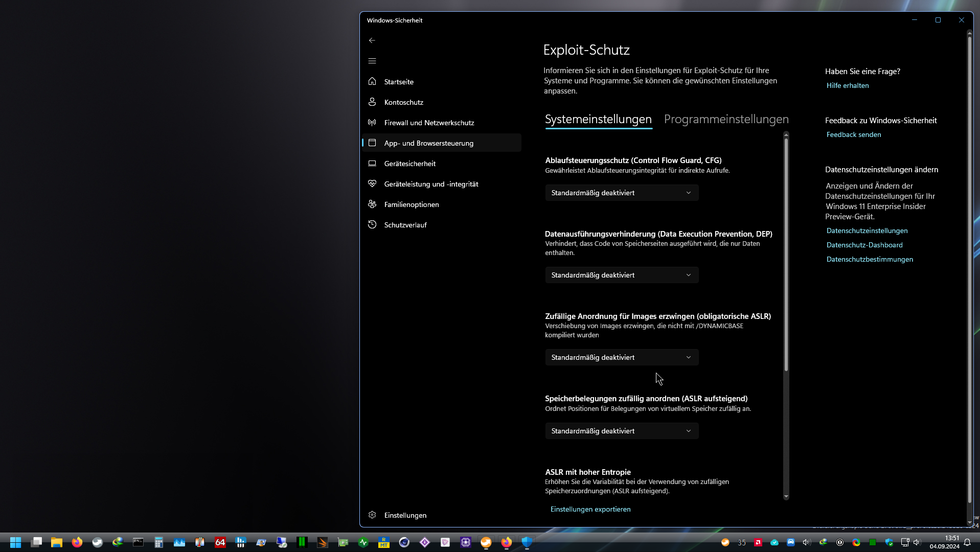Go back with the arrow in Windows-Sicherheit

(x=372, y=40)
